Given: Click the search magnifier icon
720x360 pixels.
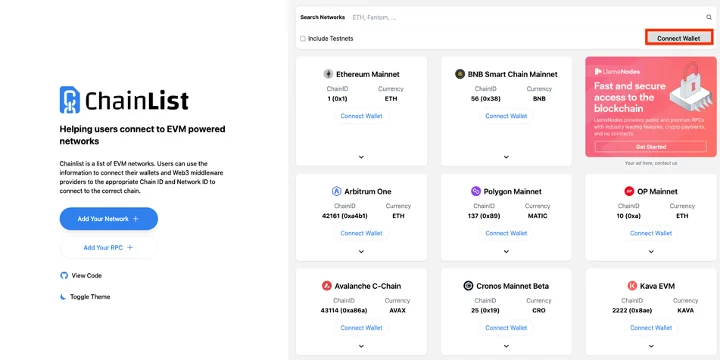Looking at the screenshot, I should point(709,17).
